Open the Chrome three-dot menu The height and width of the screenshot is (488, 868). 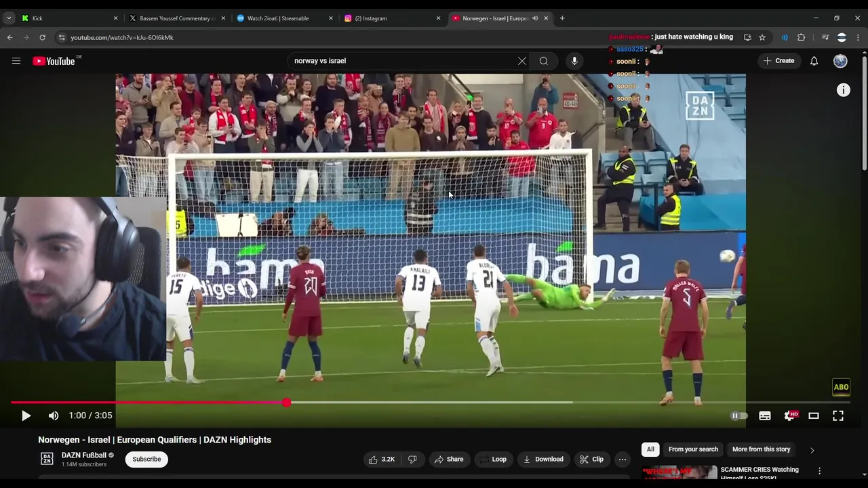click(x=859, y=37)
